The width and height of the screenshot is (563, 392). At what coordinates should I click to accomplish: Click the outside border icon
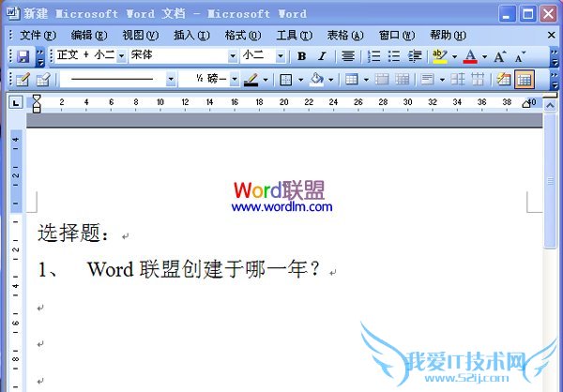coord(286,80)
